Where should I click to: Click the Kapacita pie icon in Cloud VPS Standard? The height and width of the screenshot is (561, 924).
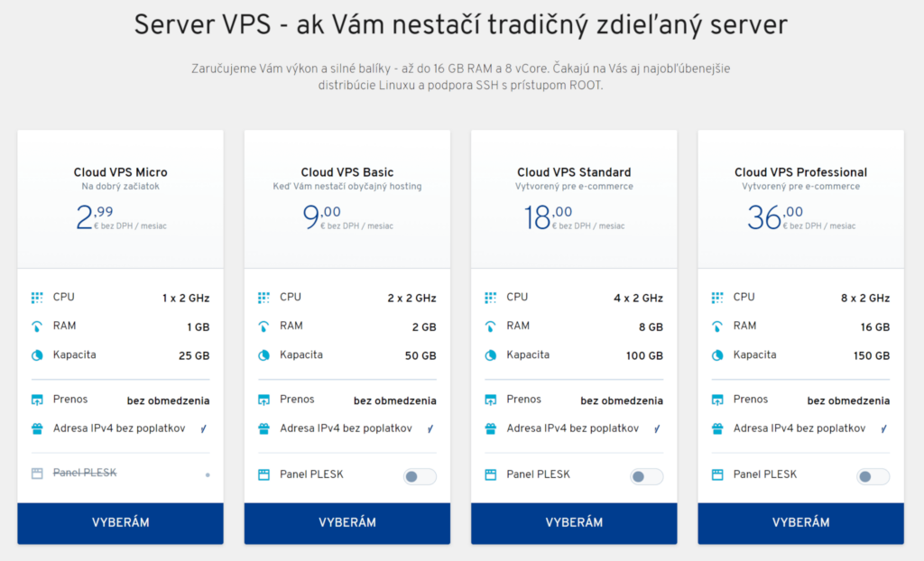pos(491,355)
